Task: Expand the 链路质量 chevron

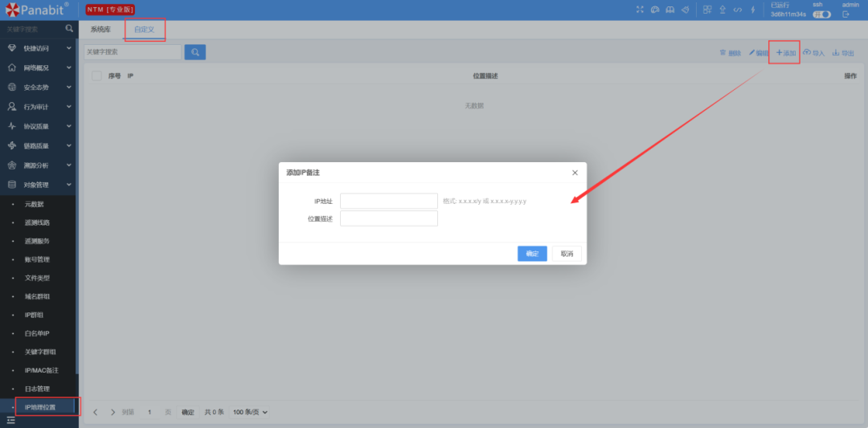Action: point(69,145)
